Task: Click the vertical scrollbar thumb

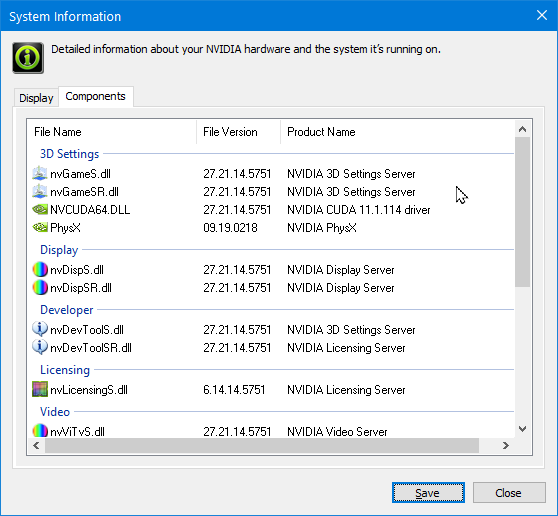Action: [x=522, y=212]
